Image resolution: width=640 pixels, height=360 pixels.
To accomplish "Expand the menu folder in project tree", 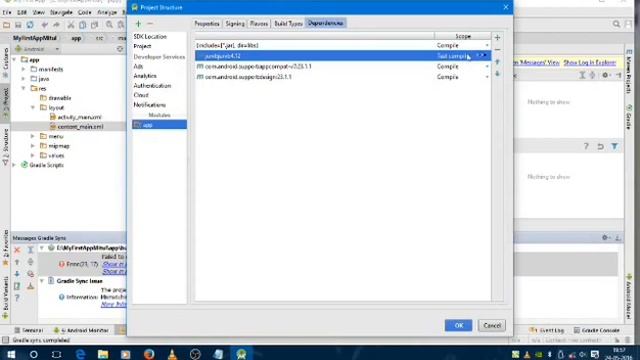I will [33, 136].
